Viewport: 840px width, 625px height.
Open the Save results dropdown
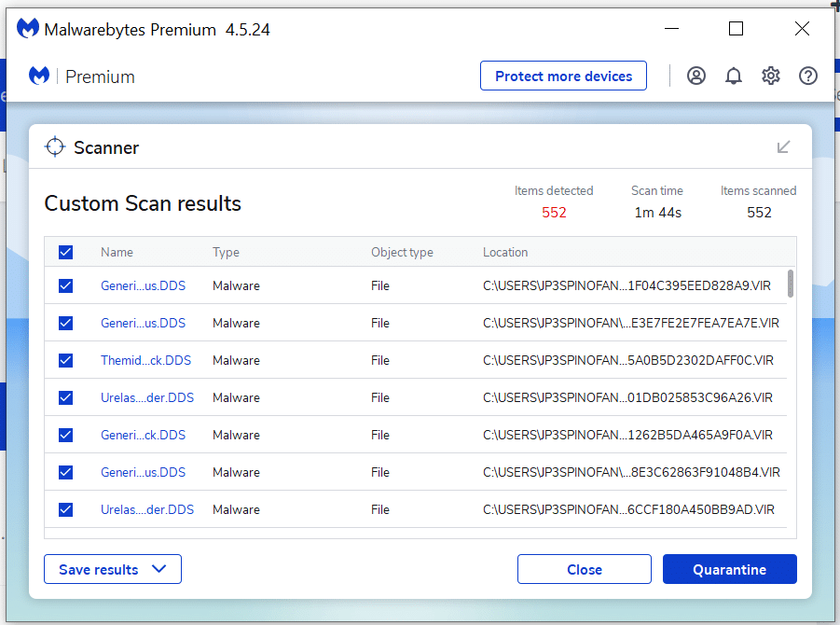click(113, 569)
